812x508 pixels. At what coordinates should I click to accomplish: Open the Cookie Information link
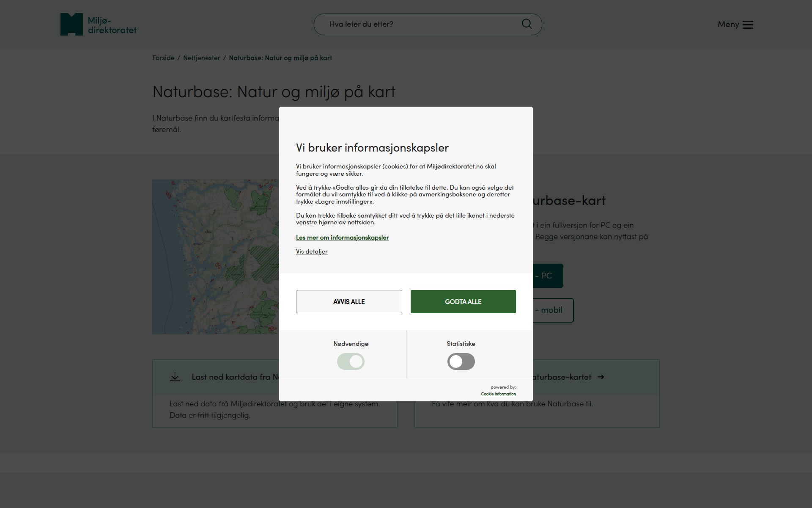(498, 394)
